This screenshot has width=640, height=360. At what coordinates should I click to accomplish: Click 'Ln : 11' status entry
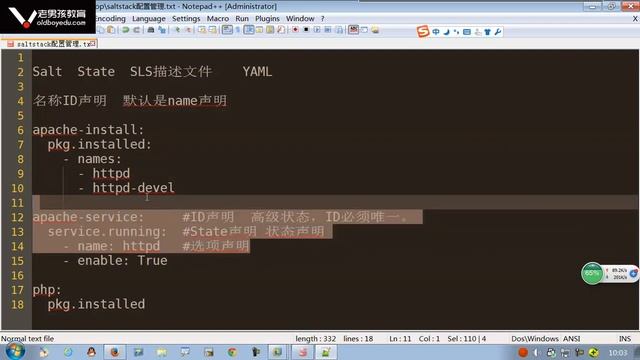(x=400, y=339)
